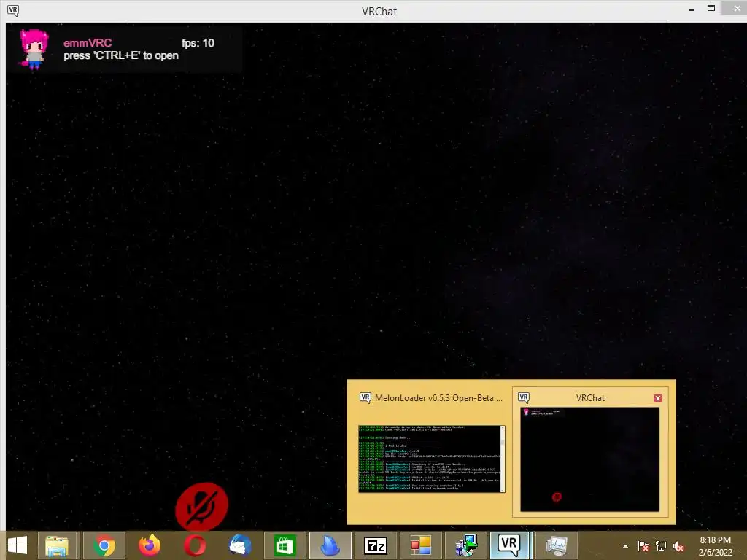Image resolution: width=747 pixels, height=560 pixels.
Task: Open 7-Zip from the taskbar
Action: click(376, 545)
